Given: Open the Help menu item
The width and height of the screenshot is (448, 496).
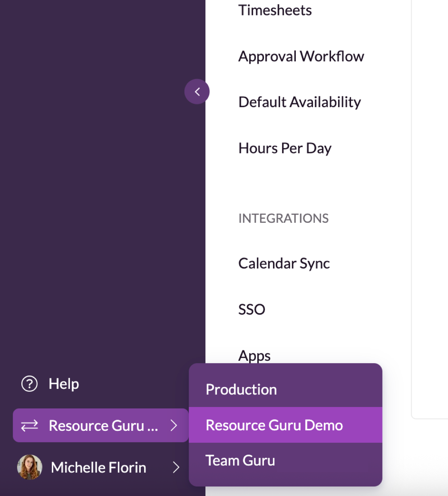Looking at the screenshot, I should click(x=64, y=384).
